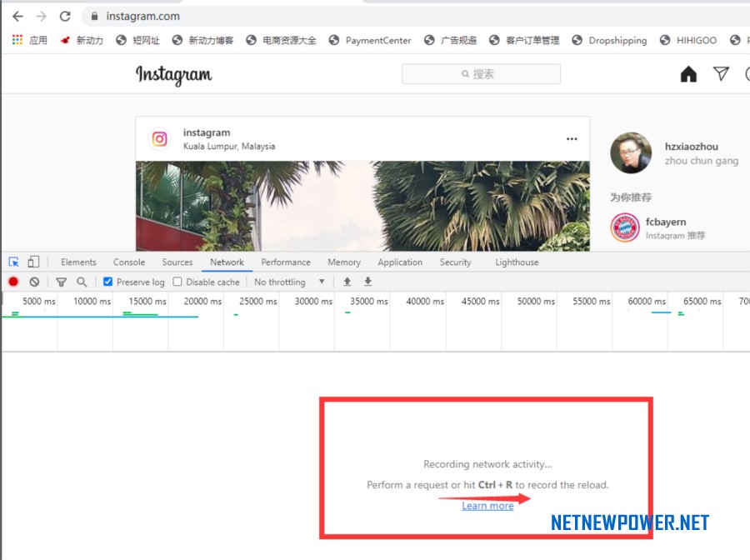Import HAR file upload arrow
The width and height of the screenshot is (750, 560).
(x=347, y=282)
